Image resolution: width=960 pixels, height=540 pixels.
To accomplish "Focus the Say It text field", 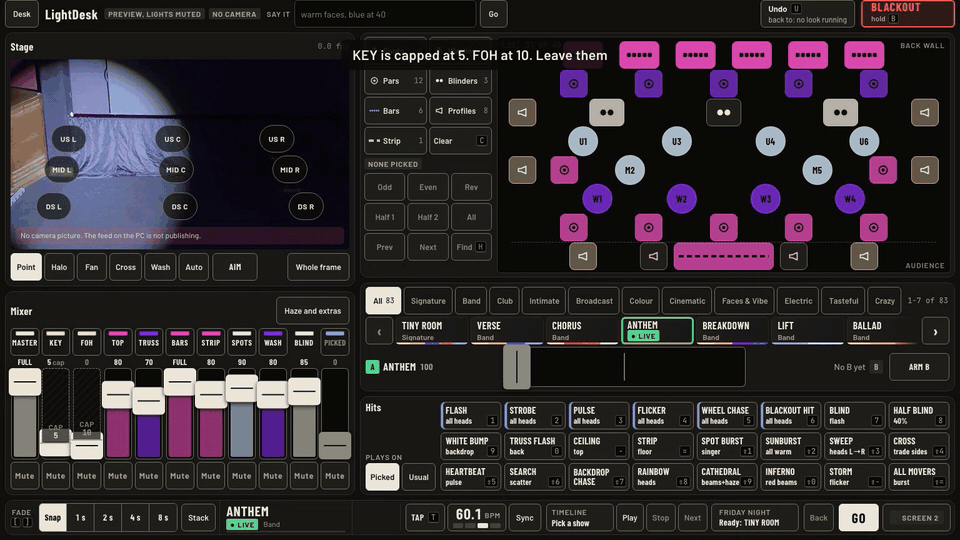I will pos(384,14).
